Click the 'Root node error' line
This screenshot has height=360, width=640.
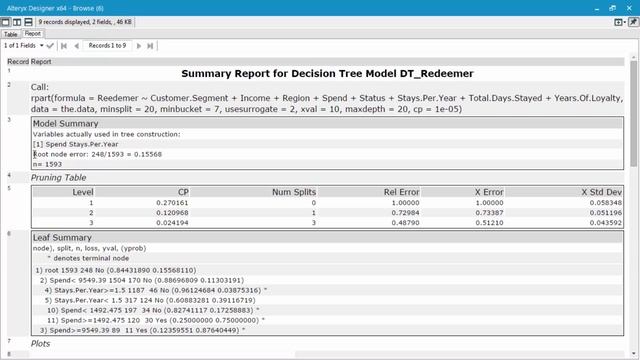[97, 154]
